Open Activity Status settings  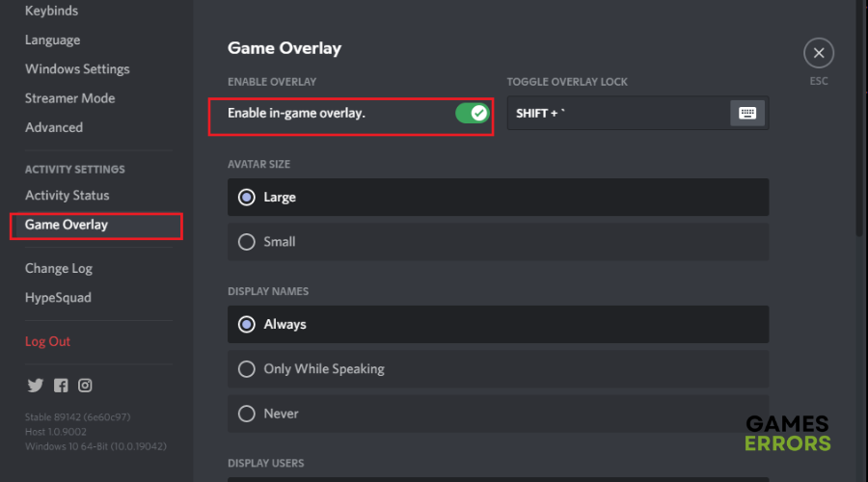click(x=67, y=196)
